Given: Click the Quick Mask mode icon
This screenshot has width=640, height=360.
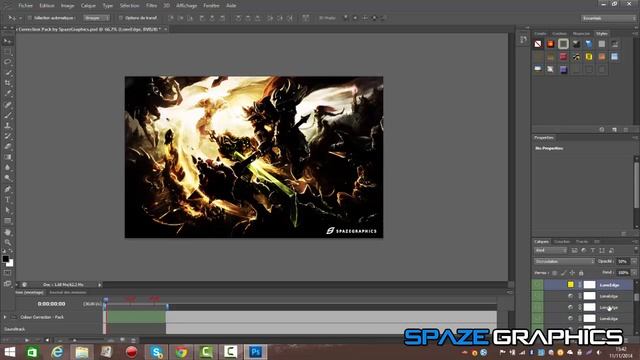Looking at the screenshot, I should coord(8,273).
